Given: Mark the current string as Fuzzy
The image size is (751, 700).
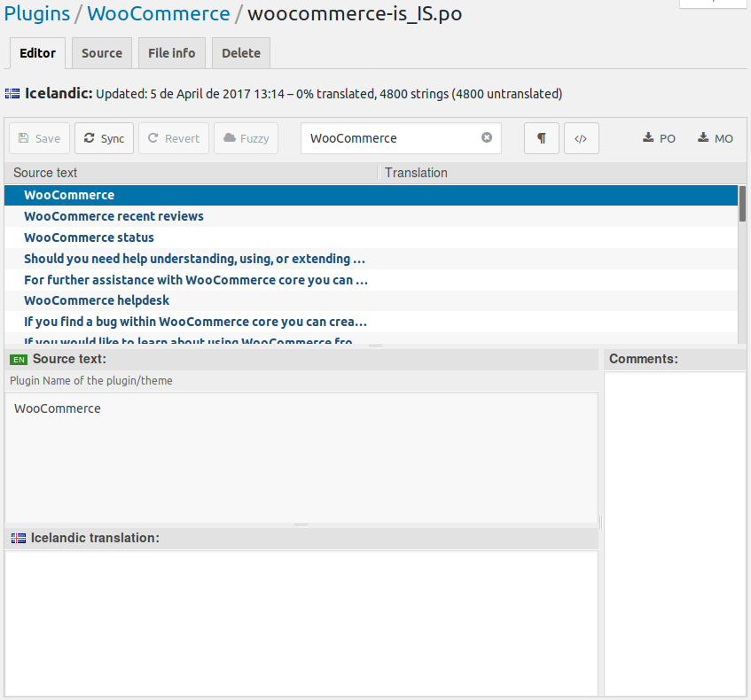Looking at the screenshot, I should [246, 138].
